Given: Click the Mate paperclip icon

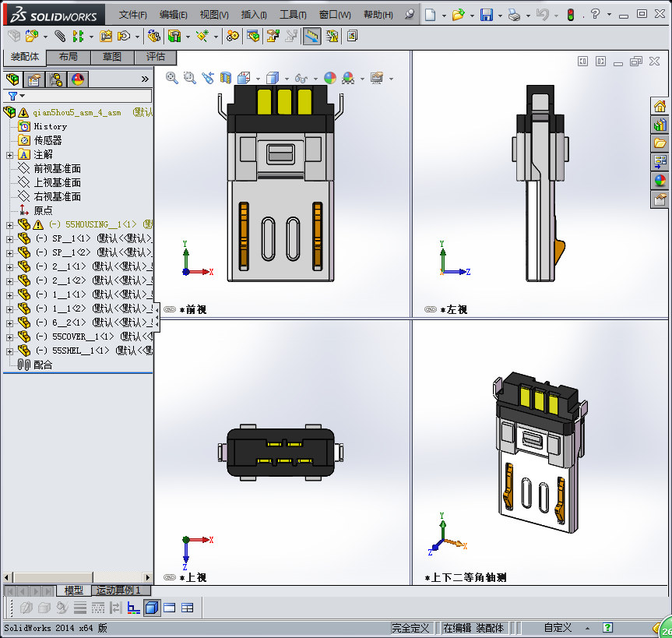Looking at the screenshot, I should click(60, 36).
